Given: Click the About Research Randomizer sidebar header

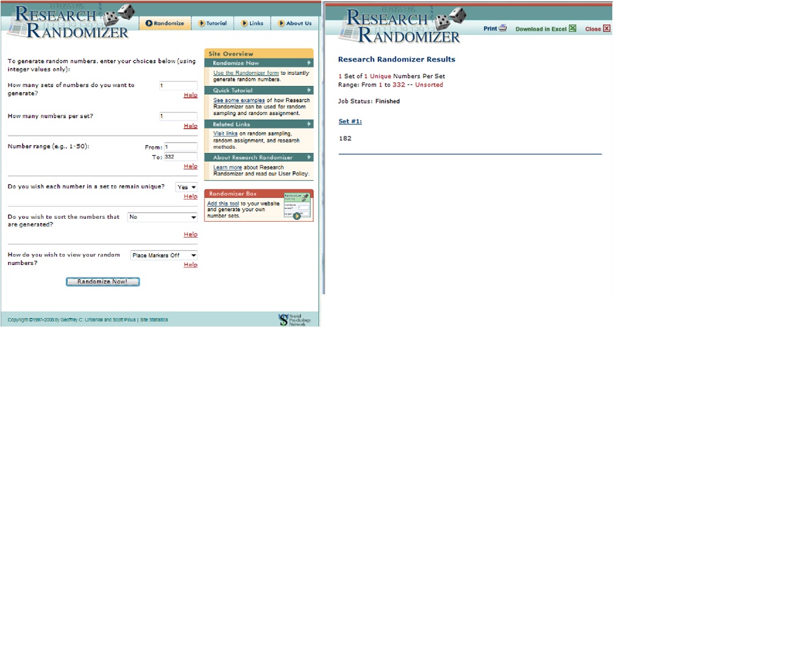Looking at the screenshot, I should (x=258, y=157).
